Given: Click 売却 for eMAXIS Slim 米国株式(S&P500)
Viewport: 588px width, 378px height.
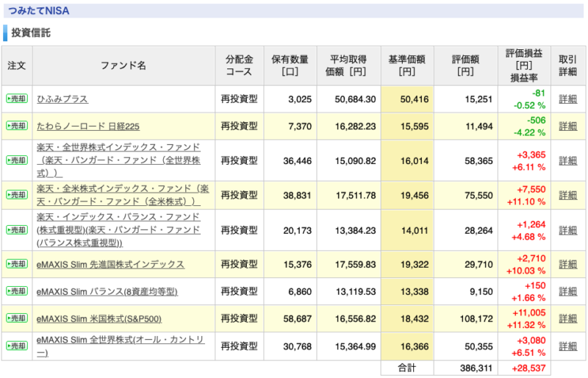Looking at the screenshot, I should click(17, 318).
